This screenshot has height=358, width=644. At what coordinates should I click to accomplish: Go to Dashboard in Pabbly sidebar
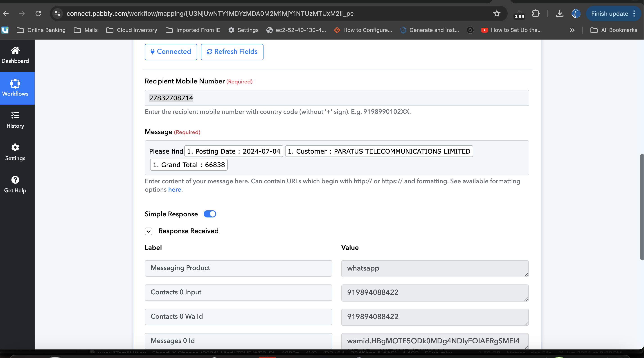tap(15, 55)
